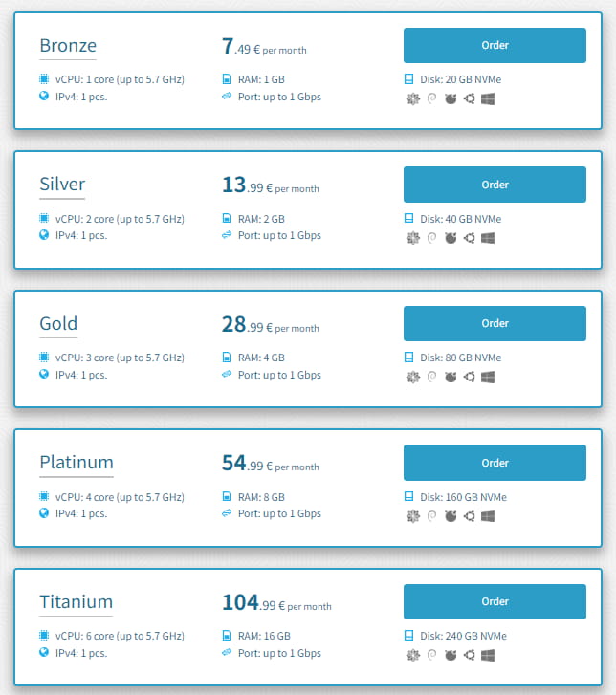
Task: Click the vCPU chip icon in Bronze plan
Action: pos(44,79)
